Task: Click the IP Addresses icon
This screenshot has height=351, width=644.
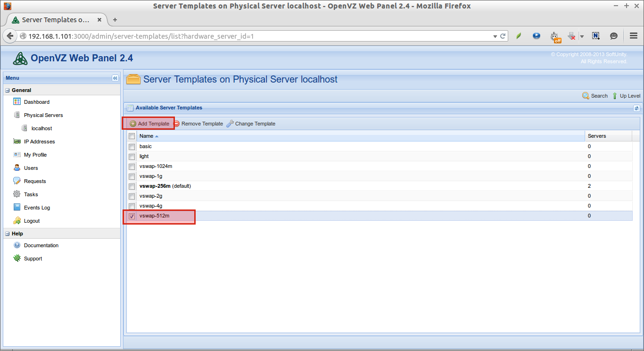Action: pos(17,141)
